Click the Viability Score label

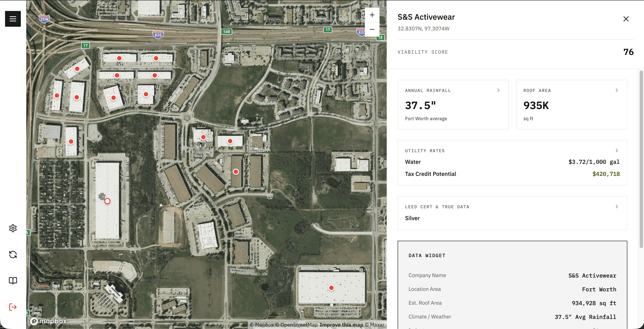(x=422, y=52)
